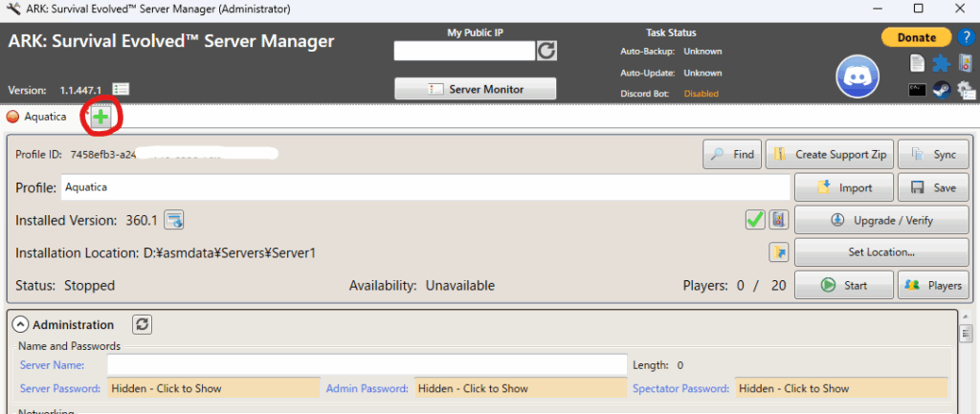Show the hidden Spectator Password

(841, 388)
